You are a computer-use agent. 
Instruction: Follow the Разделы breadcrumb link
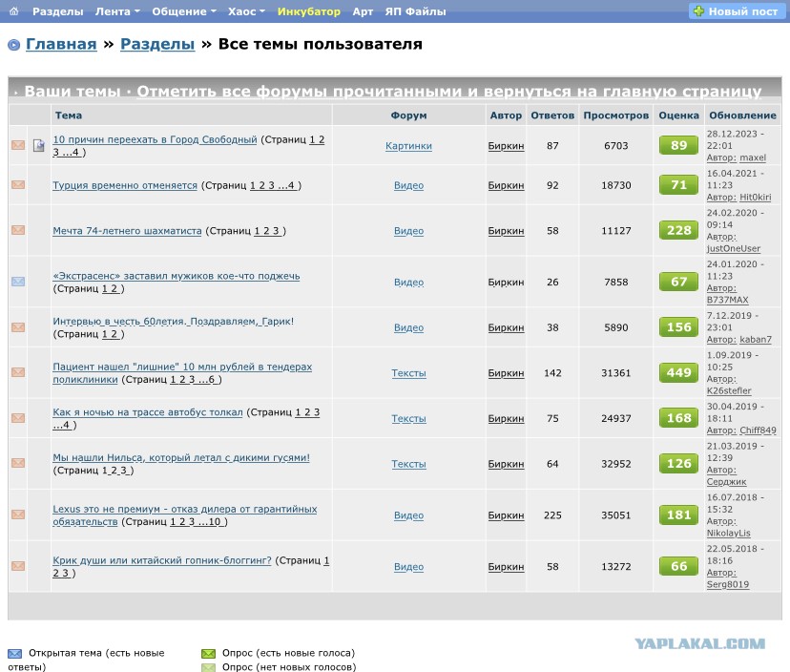pos(157,44)
